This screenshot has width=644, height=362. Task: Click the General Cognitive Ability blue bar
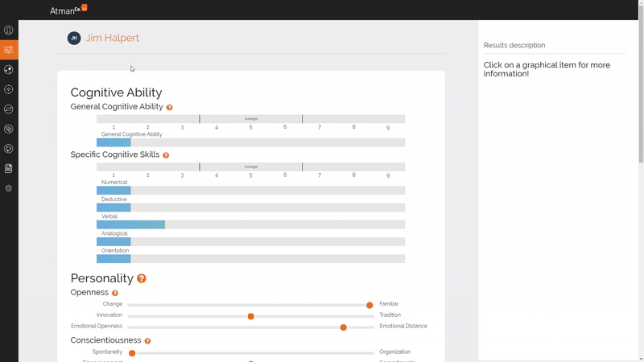click(114, 142)
